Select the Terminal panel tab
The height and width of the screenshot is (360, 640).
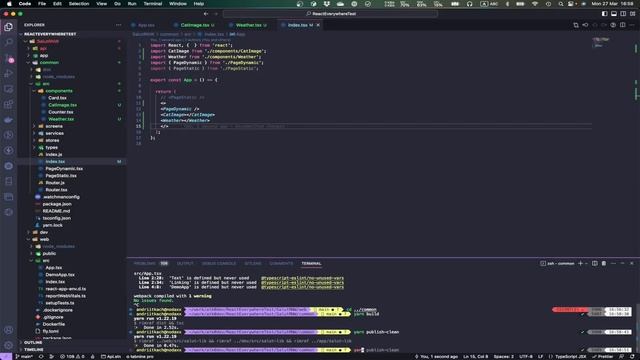click(311, 264)
